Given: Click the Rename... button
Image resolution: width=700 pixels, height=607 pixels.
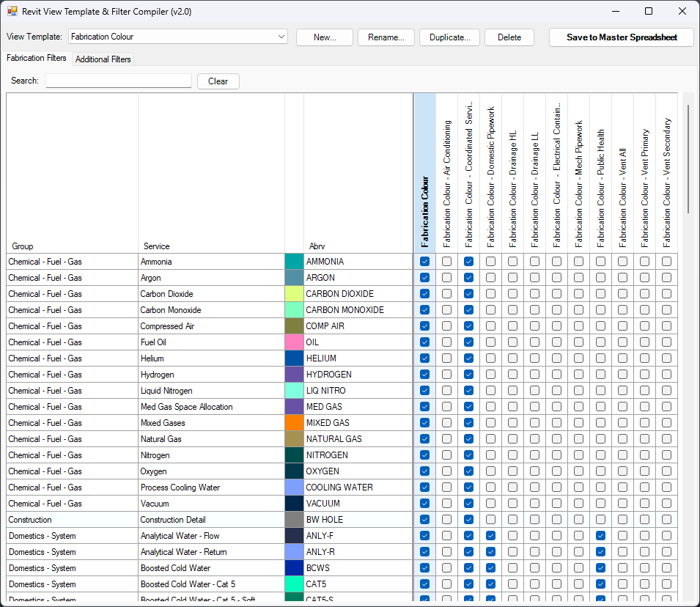Looking at the screenshot, I should (386, 37).
